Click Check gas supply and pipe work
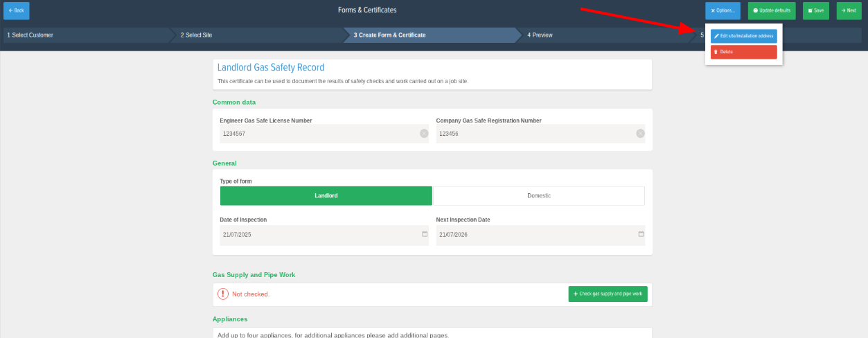 608,294
